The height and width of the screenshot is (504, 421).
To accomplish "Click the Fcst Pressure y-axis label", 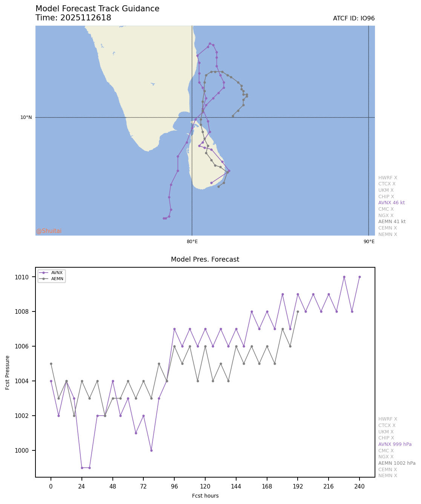I will pyautogui.click(x=8, y=372).
